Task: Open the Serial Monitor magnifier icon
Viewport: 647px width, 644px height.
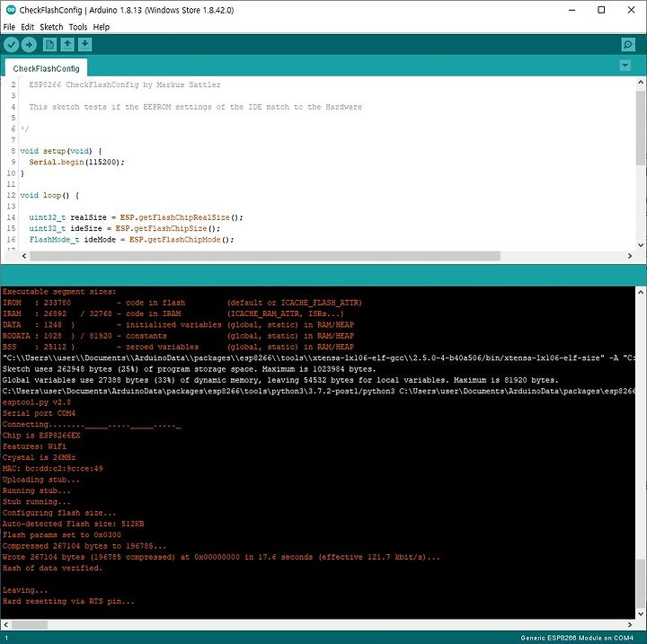Action: tap(628, 45)
